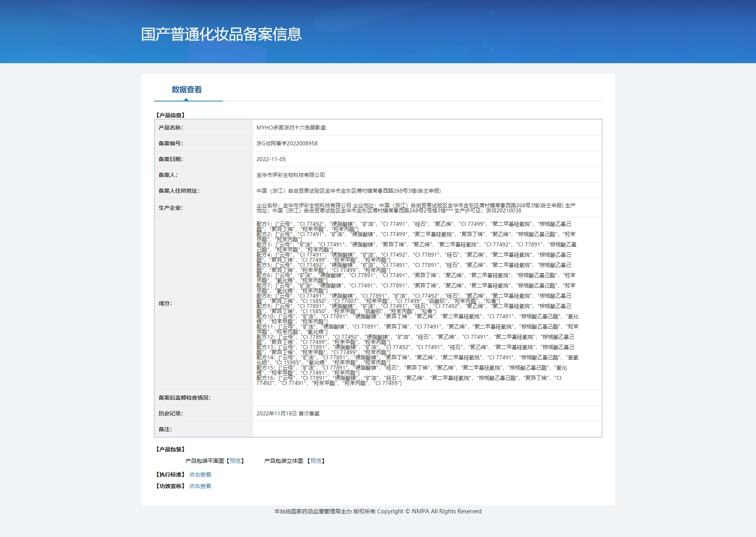
Task: Click the 备注 row label
Action: click(165, 429)
